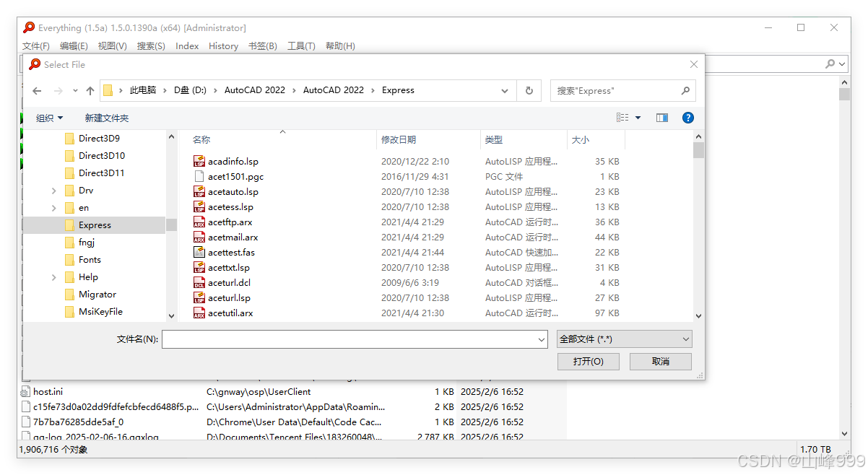
Task: Open the 编辑(E) menu
Action: pos(74,46)
